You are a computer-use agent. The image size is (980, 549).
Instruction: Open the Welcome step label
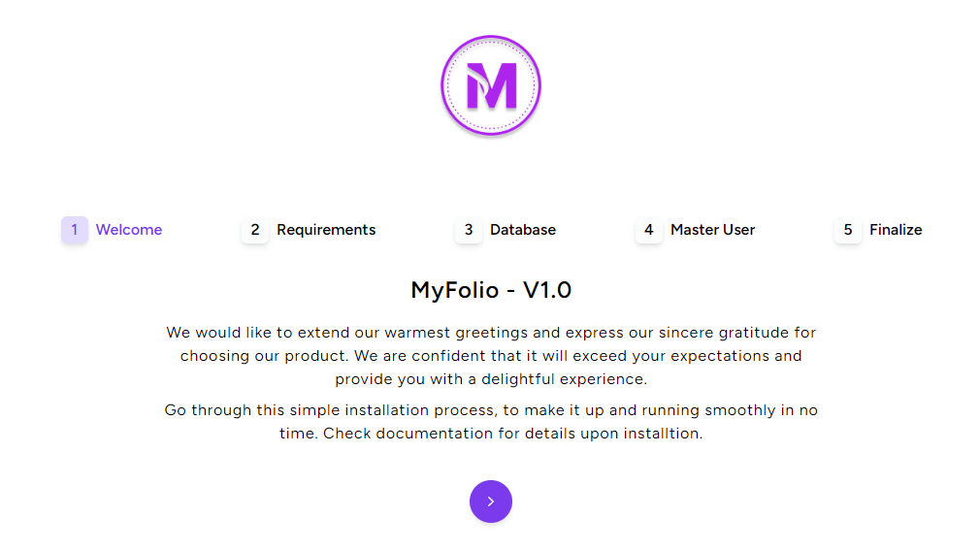click(129, 230)
